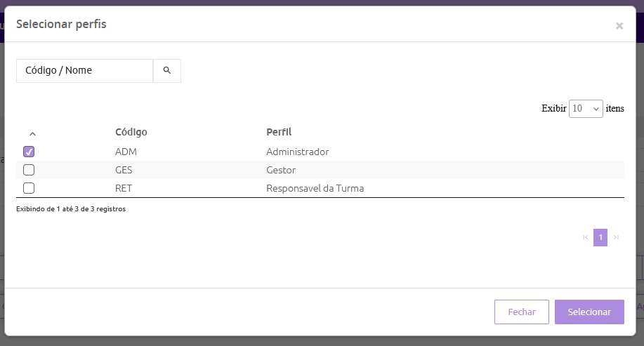Click the Administrador profile row
The width and height of the screenshot is (644, 346).
[298, 152]
